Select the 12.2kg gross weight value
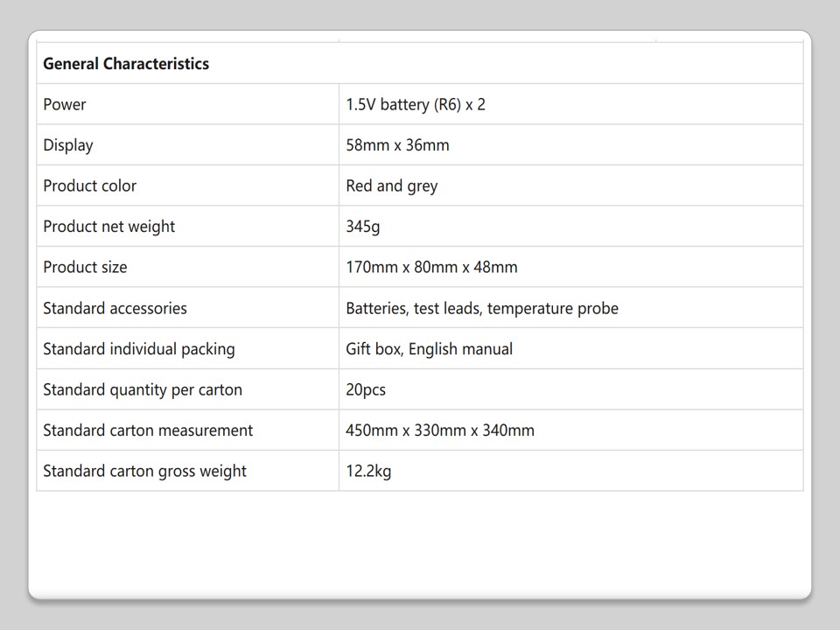 [368, 471]
